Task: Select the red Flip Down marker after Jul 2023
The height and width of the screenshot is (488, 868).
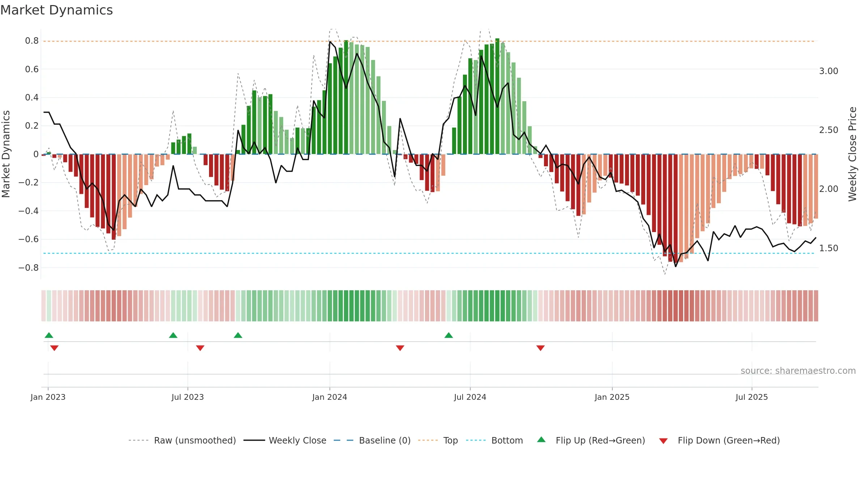Action: pos(200,348)
